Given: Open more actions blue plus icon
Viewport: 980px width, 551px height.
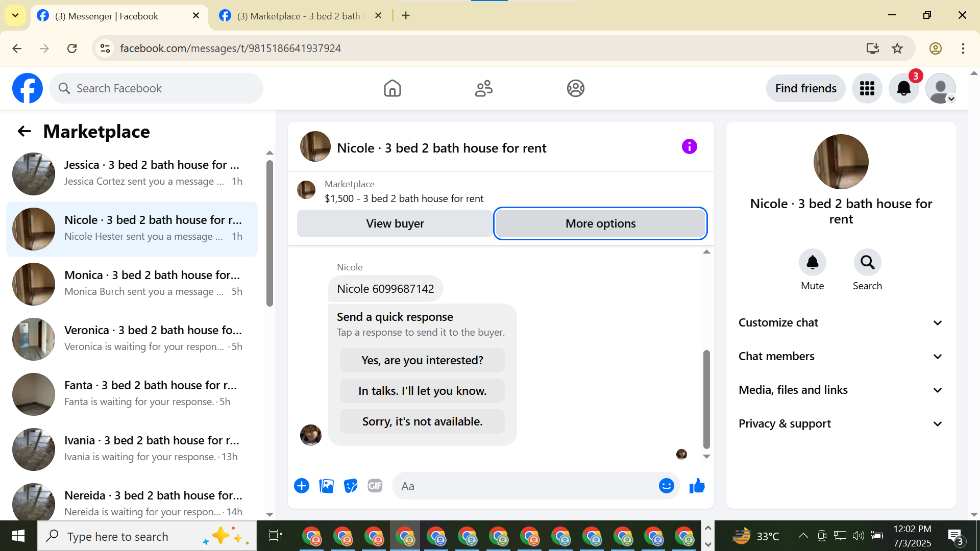Looking at the screenshot, I should point(302,486).
